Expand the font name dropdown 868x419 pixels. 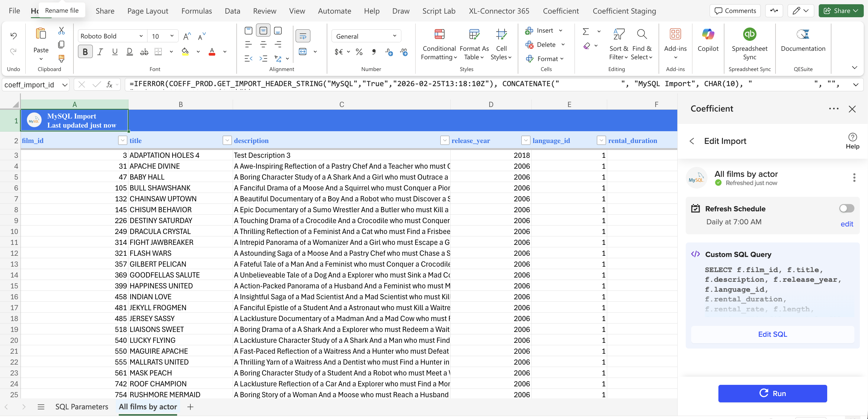141,36
